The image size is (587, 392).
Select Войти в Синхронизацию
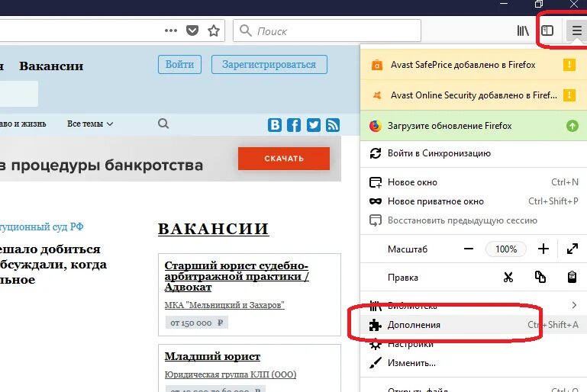(x=473, y=153)
